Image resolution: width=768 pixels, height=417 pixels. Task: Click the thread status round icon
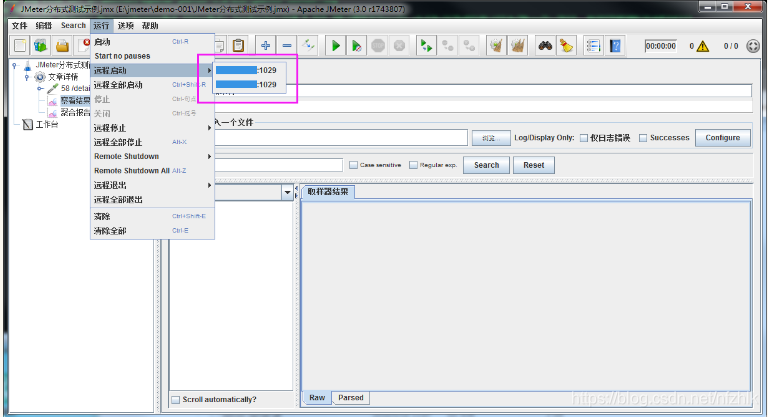(753, 46)
